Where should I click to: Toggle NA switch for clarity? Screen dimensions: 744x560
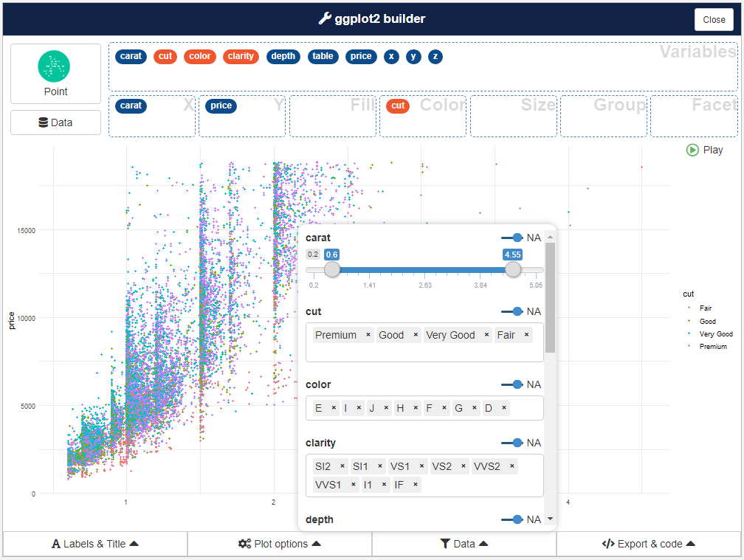click(512, 443)
